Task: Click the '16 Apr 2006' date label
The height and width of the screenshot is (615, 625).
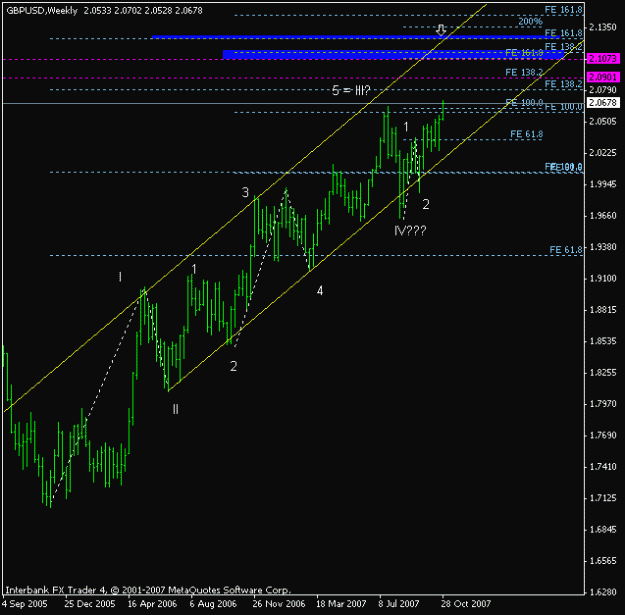Action: tap(152, 604)
